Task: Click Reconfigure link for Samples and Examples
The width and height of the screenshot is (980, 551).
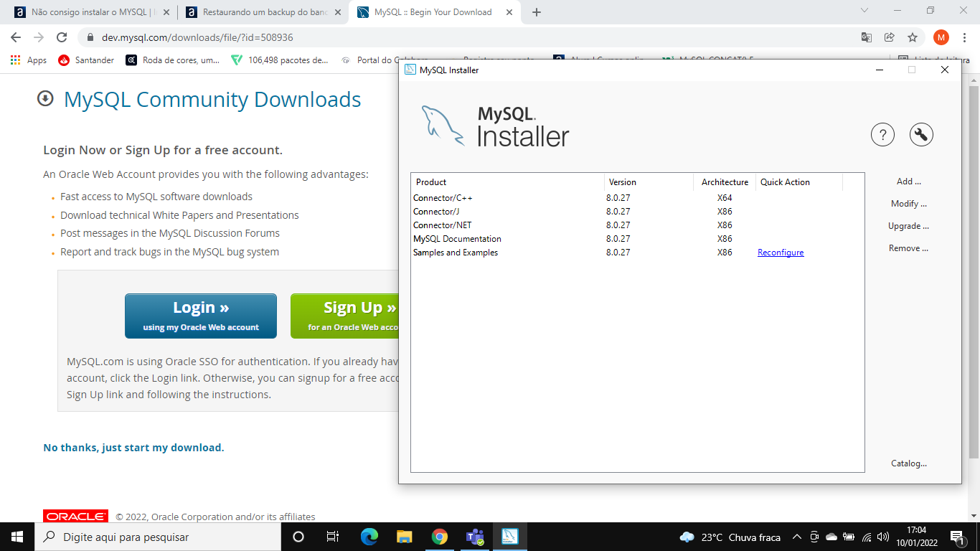Action: tap(781, 253)
